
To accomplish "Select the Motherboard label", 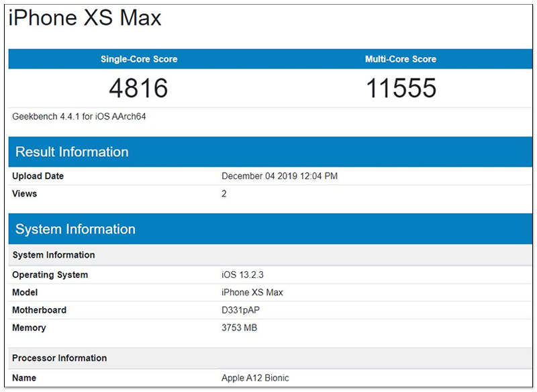I will click(40, 310).
